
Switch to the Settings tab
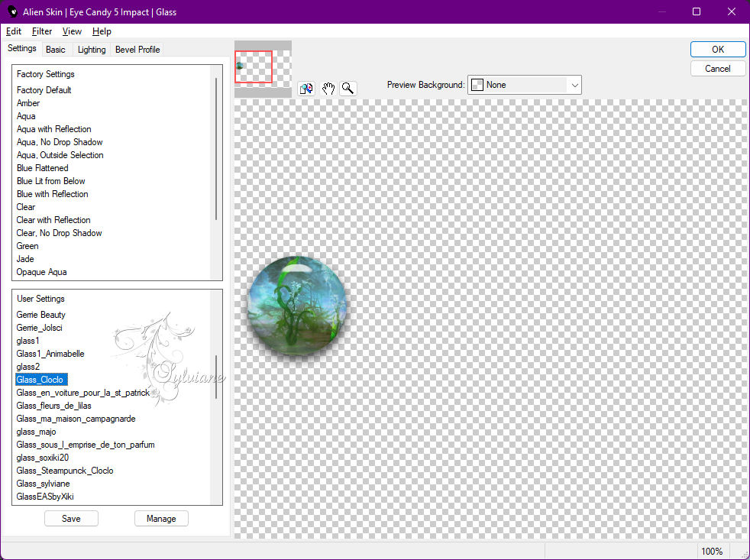(x=22, y=48)
